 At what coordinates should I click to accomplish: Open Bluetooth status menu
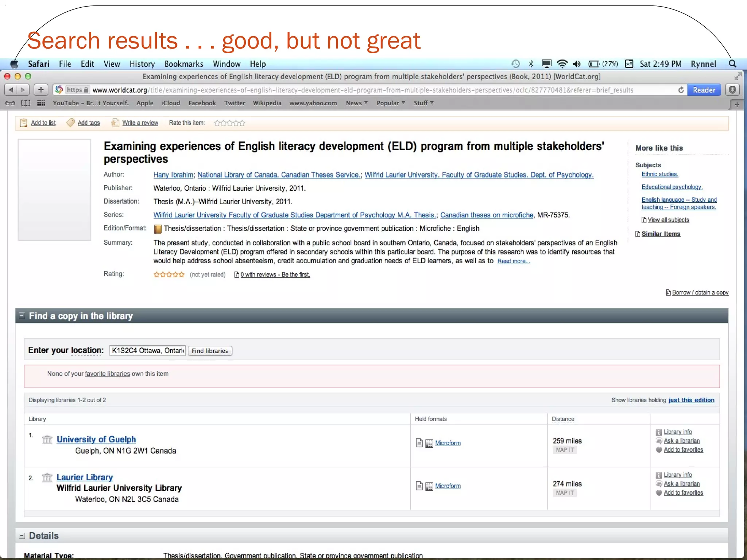click(531, 64)
